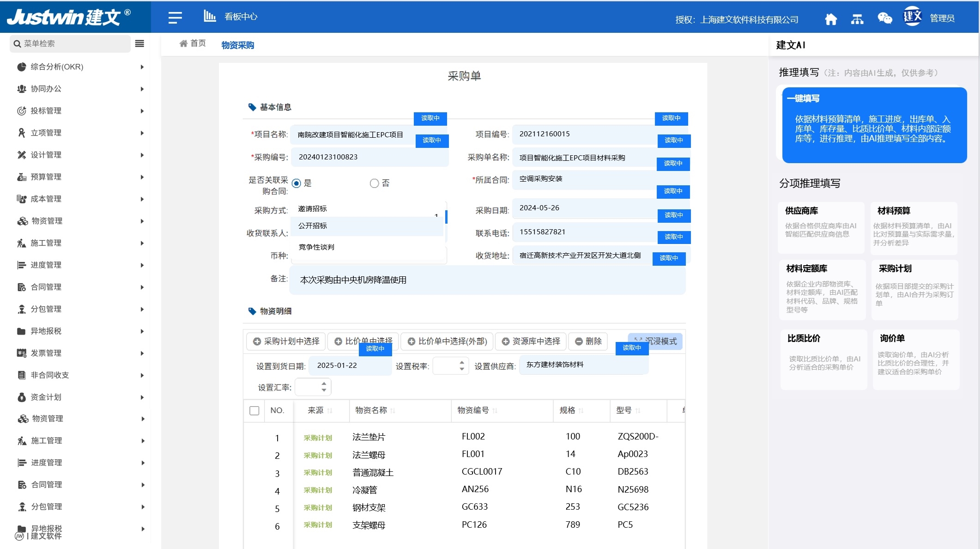This screenshot has width=980, height=549.
Task: Expand the 成本管理 menu arrow
Action: click(x=142, y=199)
